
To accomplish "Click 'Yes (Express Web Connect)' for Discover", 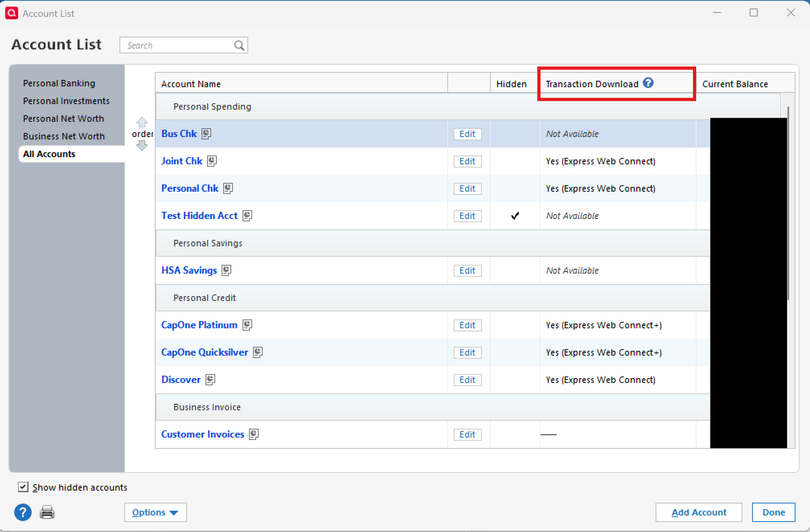I will 600,380.
